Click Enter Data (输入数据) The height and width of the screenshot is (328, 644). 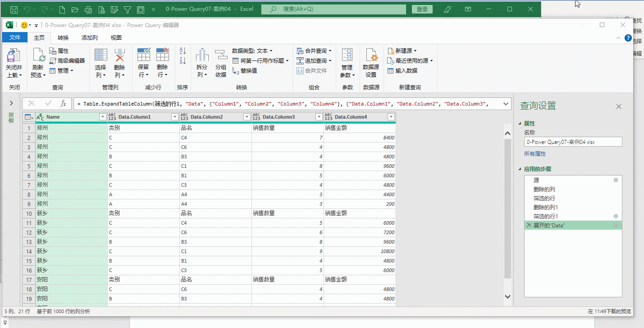402,70
